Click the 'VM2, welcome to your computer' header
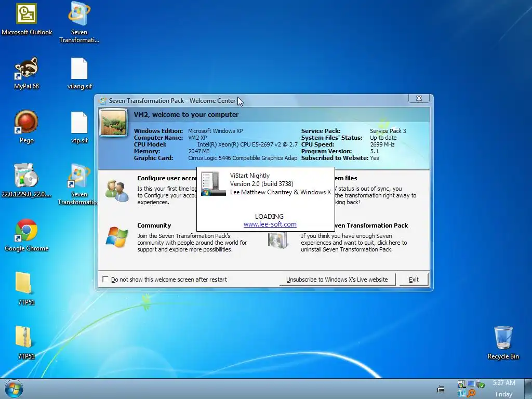 187,115
